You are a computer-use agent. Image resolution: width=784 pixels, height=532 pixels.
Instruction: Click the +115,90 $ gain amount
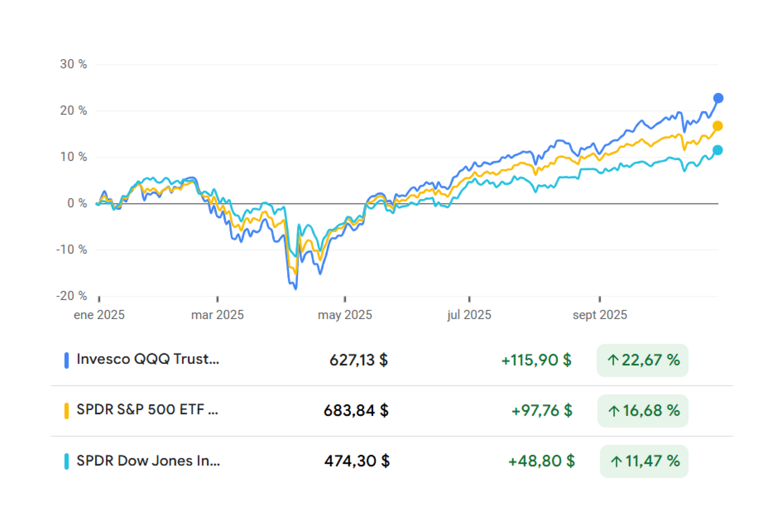(x=536, y=360)
